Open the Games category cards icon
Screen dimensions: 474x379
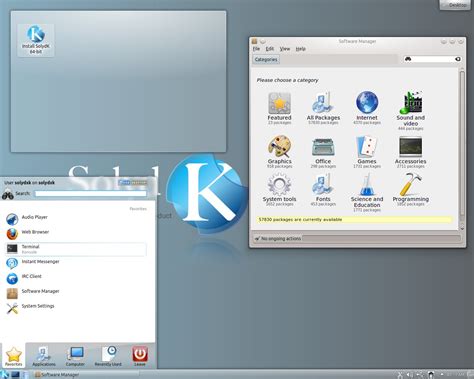[367, 146]
